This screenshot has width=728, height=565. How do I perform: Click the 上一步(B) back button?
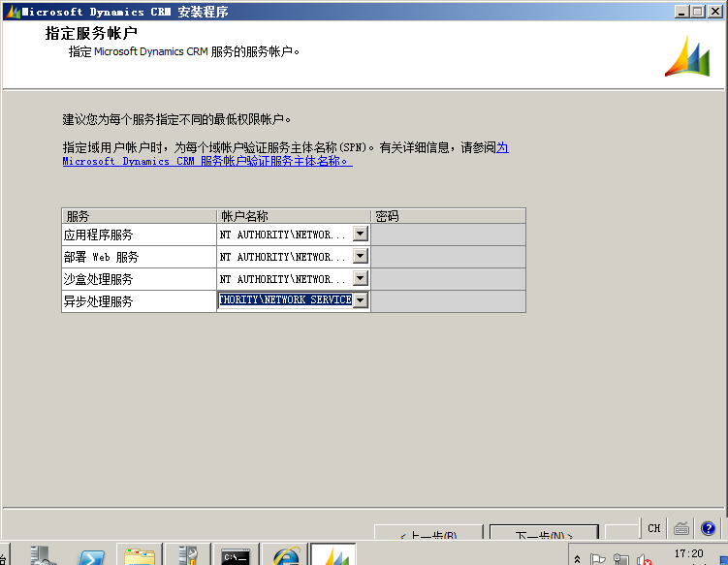[x=428, y=532]
